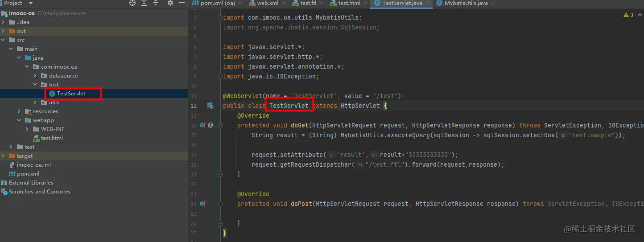Click the doPost method name in code
The height and width of the screenshot is (242, 644).
point(301,204)
